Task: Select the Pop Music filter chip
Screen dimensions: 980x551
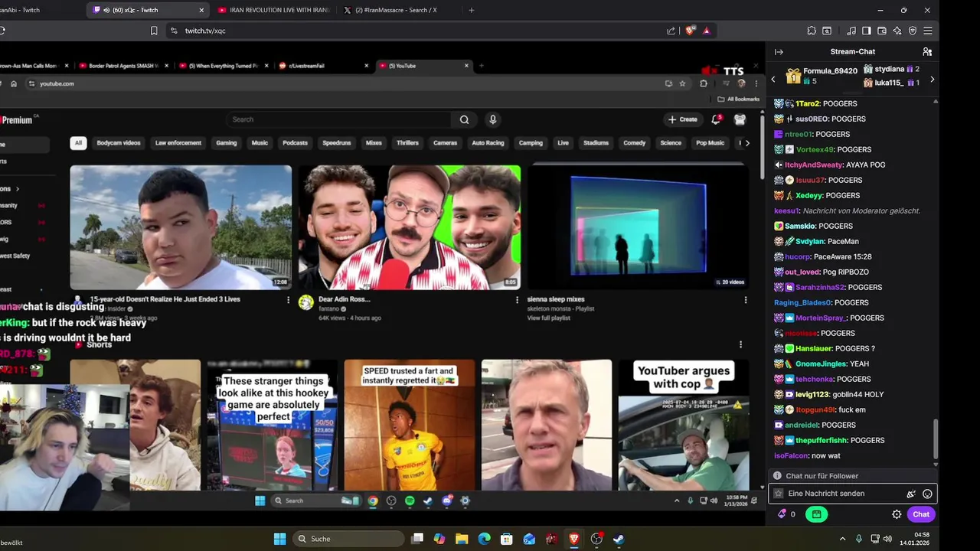Action: 710,143
